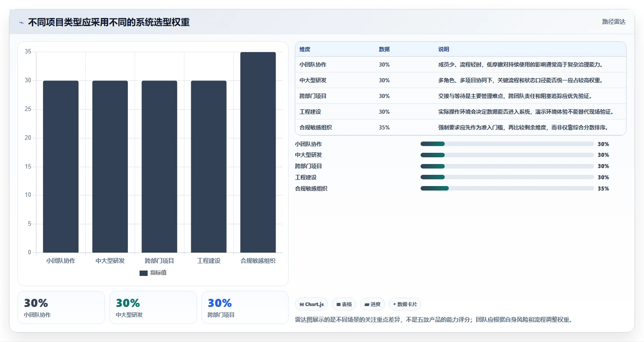This screenshot has height=342, width=644.
Task: Click the 路径雷达 label in header
Action: (x=613, y=22)
